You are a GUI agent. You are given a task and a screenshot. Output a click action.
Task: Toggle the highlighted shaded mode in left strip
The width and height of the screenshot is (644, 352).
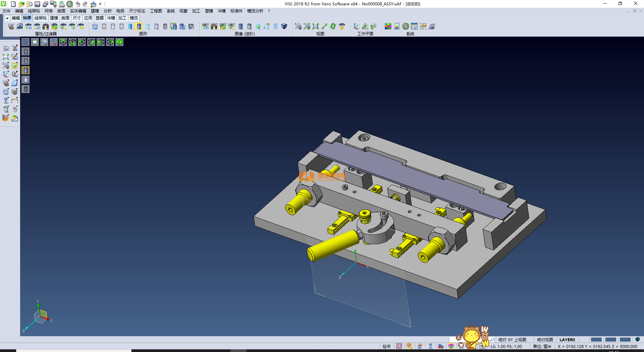click(26, 70)
